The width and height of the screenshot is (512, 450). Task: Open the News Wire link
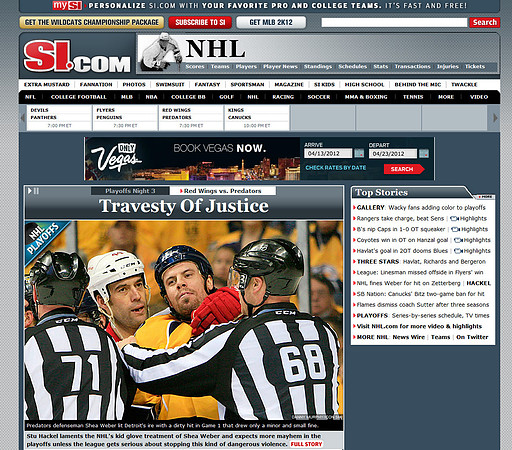409,337
